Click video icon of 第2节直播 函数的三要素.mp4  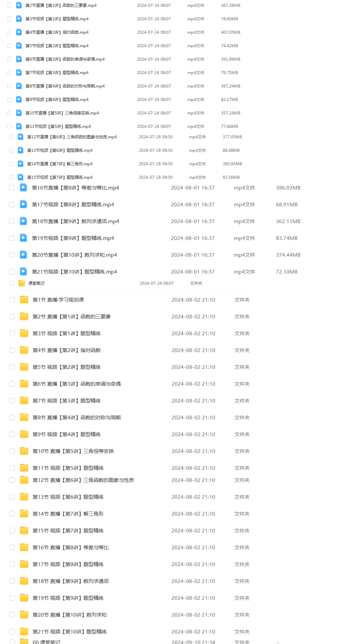[19, 5]
